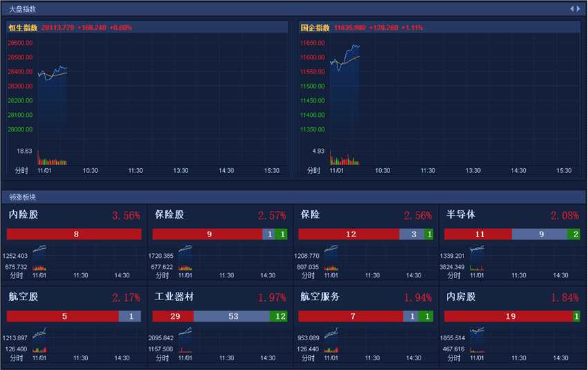Click the red bar showing 8 in 内险股
588x370 pixels.
point(74,234)
